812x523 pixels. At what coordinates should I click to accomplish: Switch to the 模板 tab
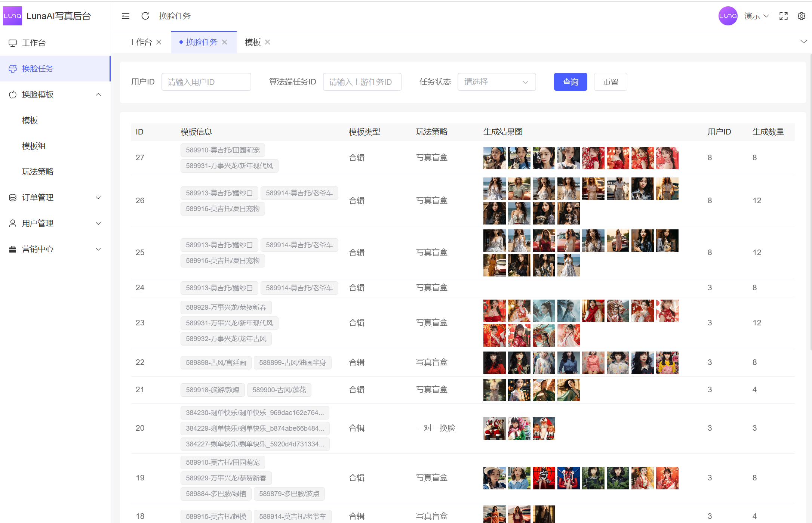253,42
